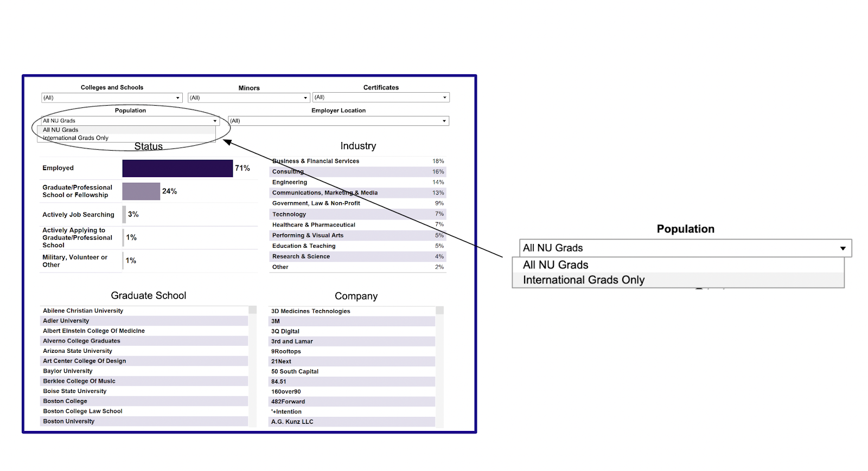
Task: Select Actively Applying to Graduate/Professional School row
Action: click(x=149, y=237)
